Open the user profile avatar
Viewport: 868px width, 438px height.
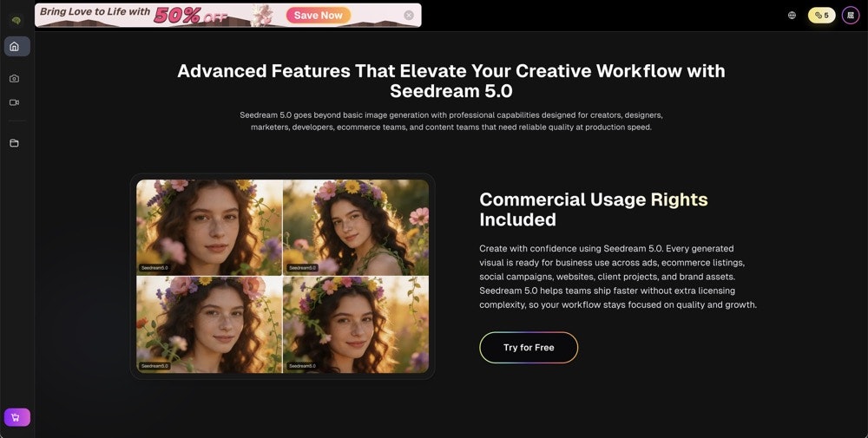851,16
